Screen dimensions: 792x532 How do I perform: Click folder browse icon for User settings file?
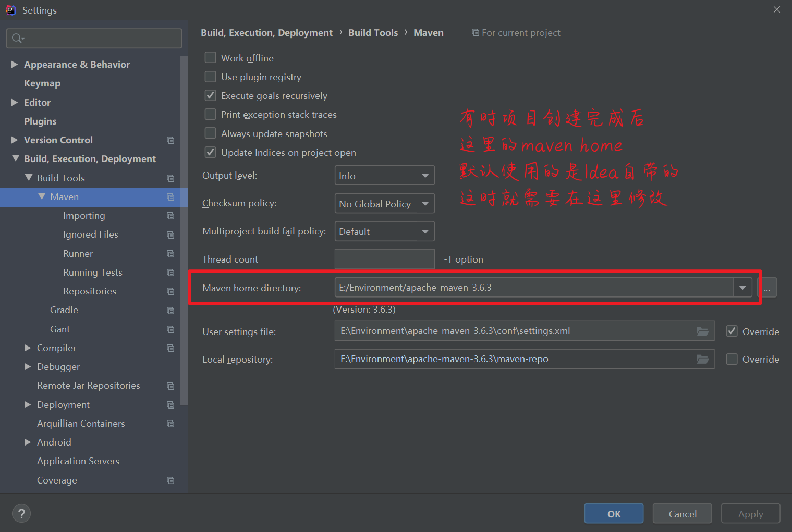(x=703, y=331)
